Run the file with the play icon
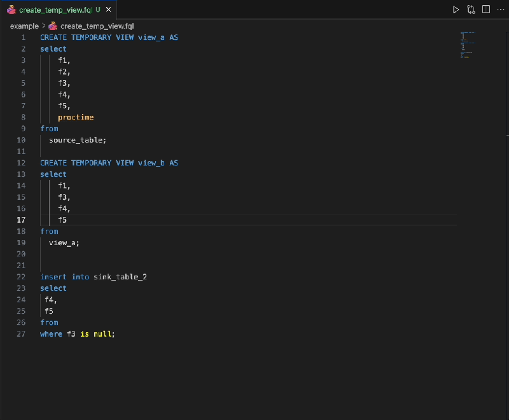 456,10
